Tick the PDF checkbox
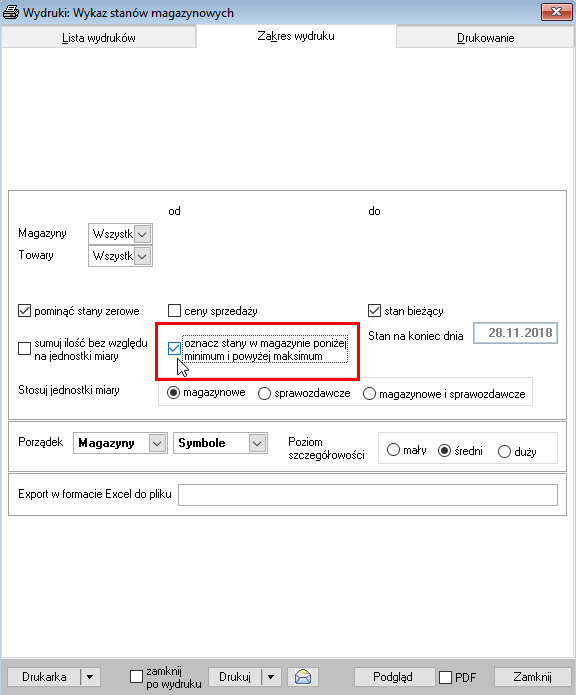 point(445,677)
